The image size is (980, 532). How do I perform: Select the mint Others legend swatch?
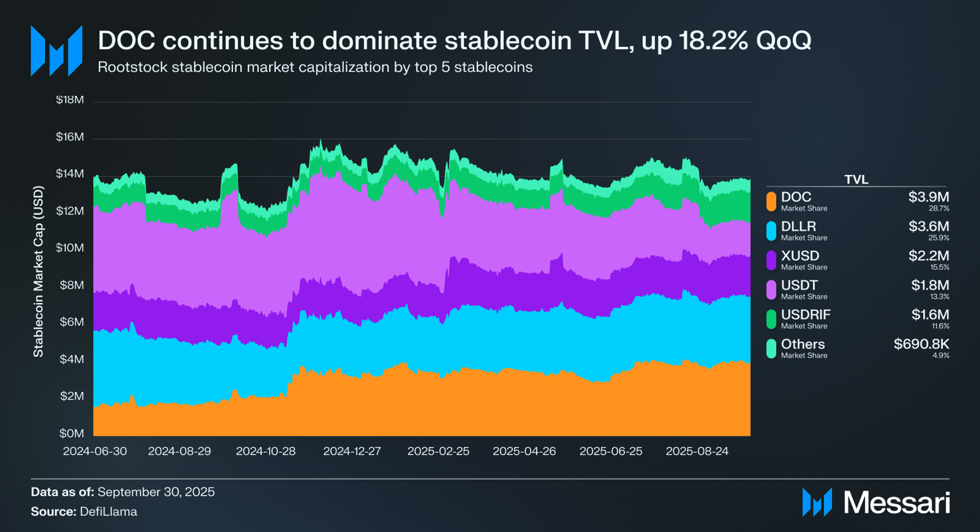point(771,348)
